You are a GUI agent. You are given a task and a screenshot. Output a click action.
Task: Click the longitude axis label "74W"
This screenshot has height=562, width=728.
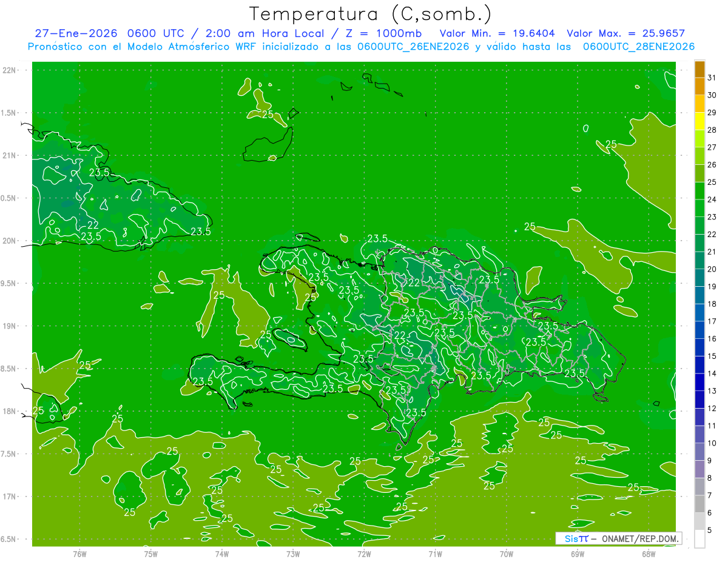click(221, 554)
